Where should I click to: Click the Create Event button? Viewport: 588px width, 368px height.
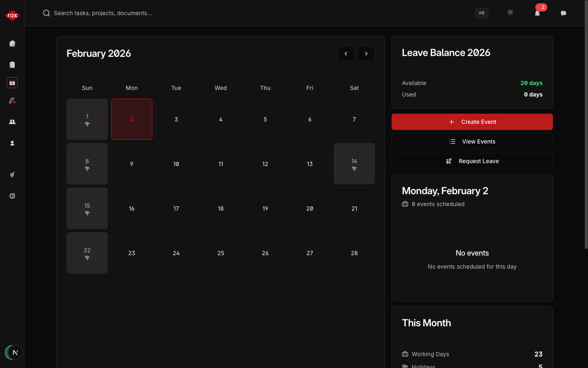[472, 122]
